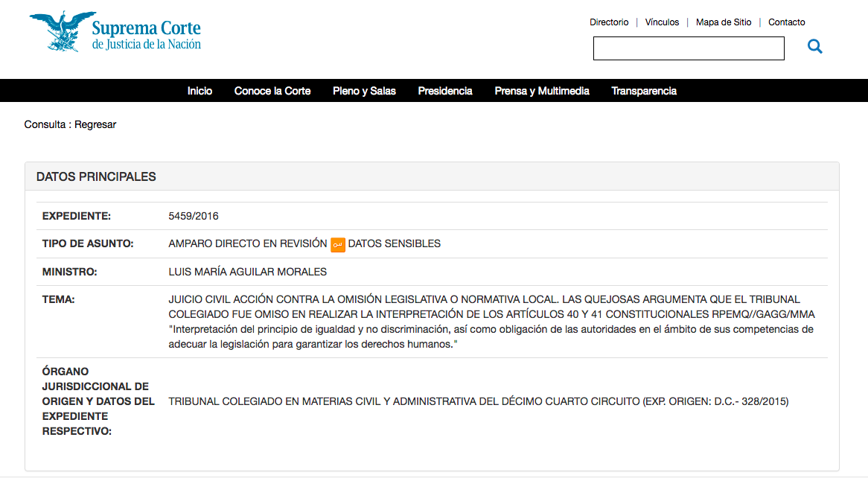This screenshot has height=478, width=868.
Task: Open the Conoce la Corte menu
Action: 272,91
